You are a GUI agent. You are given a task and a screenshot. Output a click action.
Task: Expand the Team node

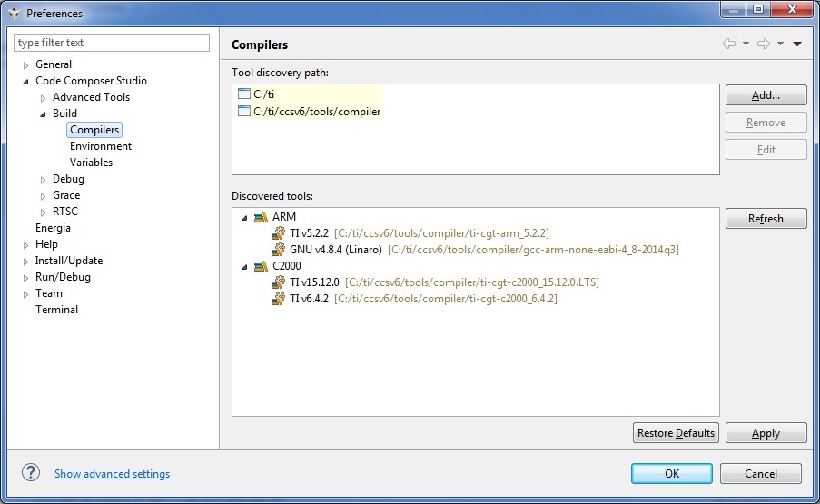pos(25,294)
